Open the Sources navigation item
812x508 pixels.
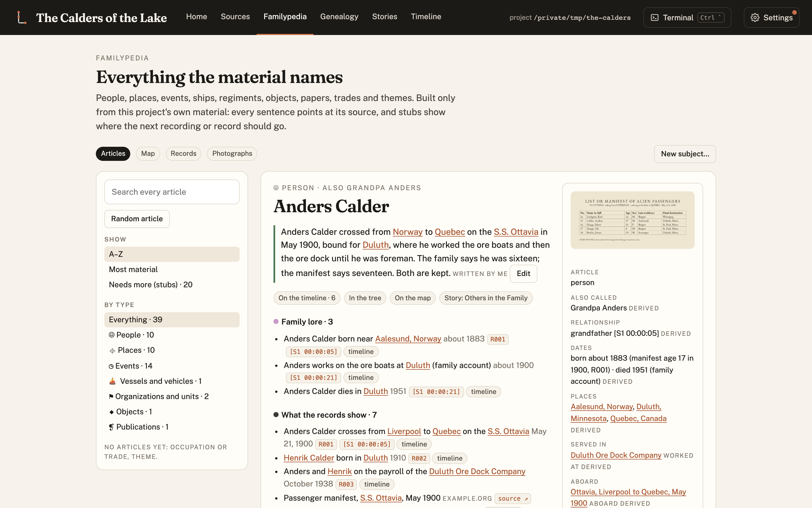coord(235,16)
